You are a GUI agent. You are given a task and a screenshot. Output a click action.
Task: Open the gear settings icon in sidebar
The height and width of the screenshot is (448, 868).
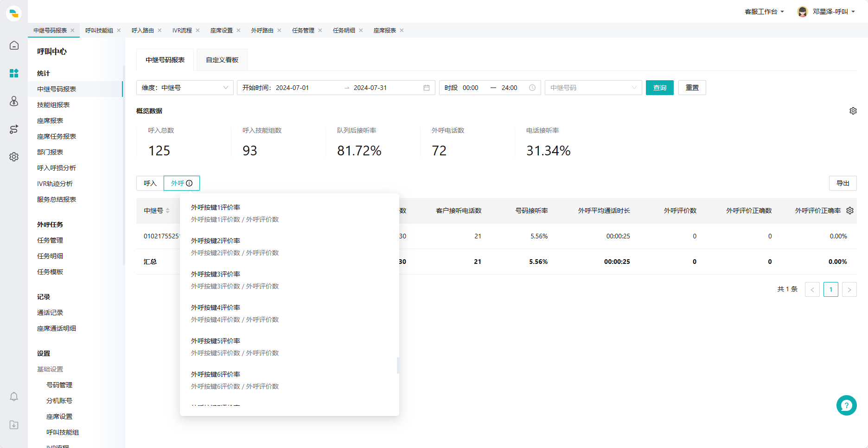[14, 157]
